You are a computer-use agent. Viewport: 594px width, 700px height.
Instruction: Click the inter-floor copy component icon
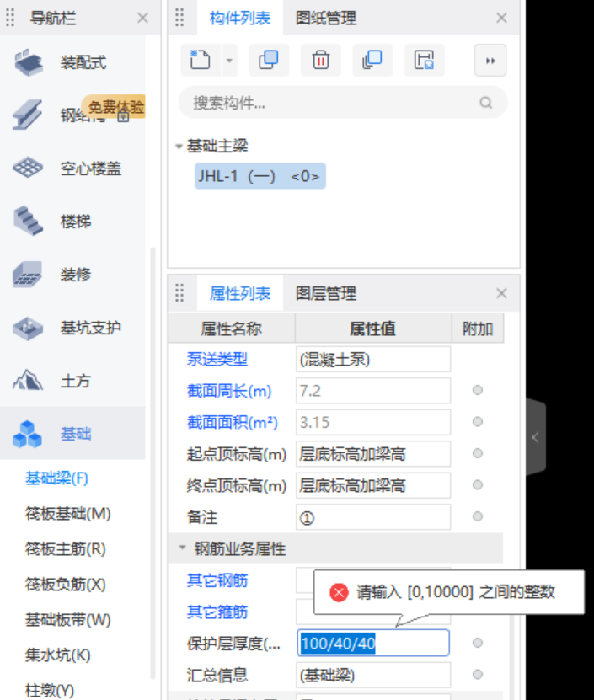[x=372, y=61]
